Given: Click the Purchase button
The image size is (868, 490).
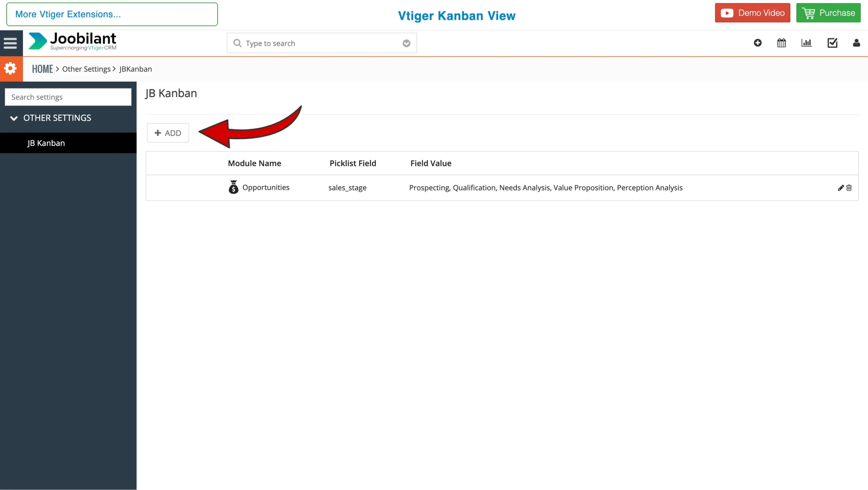Looking at the screenshot, I should click(828, 13).
